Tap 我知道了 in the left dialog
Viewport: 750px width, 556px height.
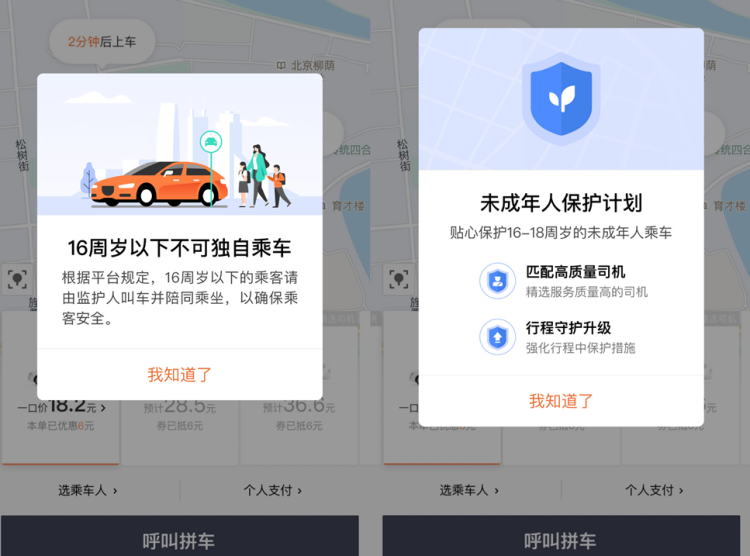click(x=179, y=374)
